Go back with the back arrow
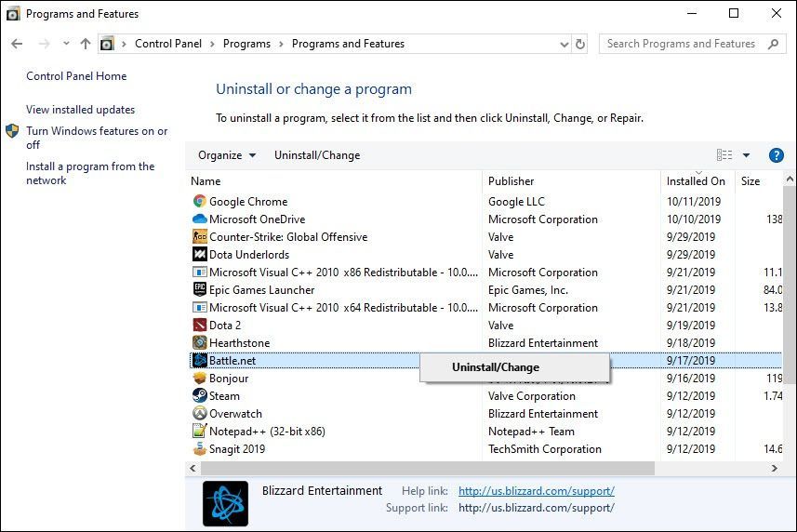 [17, 45]
